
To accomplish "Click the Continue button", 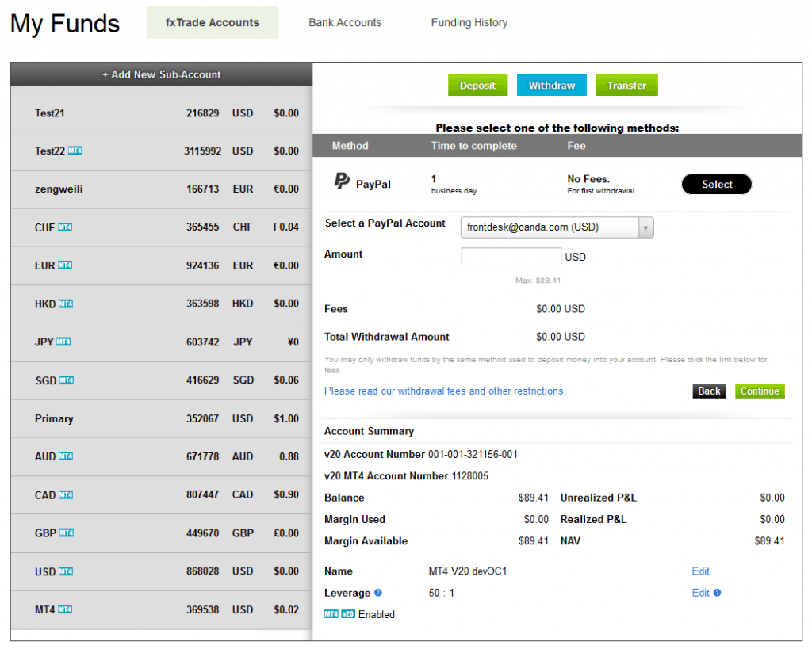I will (760, 391).
